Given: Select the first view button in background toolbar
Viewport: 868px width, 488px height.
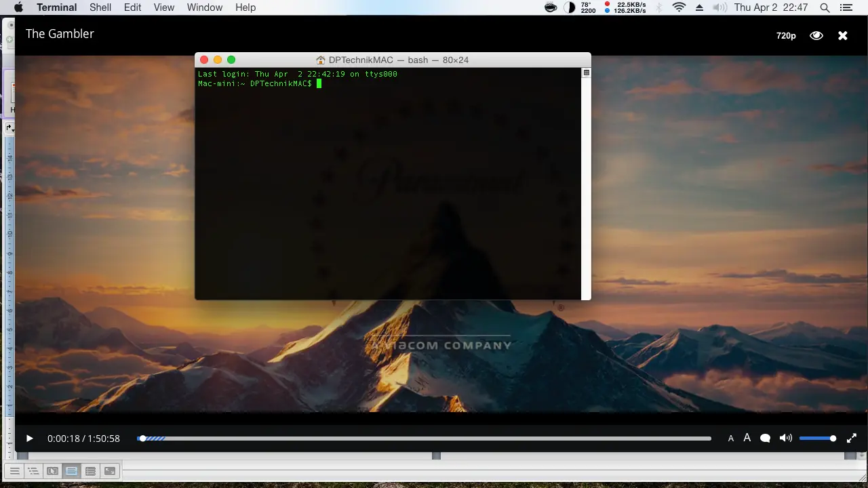Looking at the screenshot, I should (x=14, y=471).
